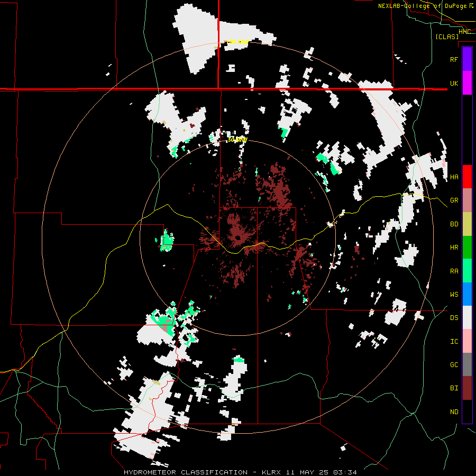Select the GC legend label
The image size is (476, 476).
[454, 365]
